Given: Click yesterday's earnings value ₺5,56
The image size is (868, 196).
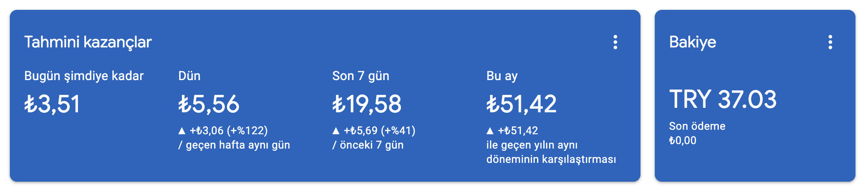Looking at the screenshot, I should (x=209, y=104).
